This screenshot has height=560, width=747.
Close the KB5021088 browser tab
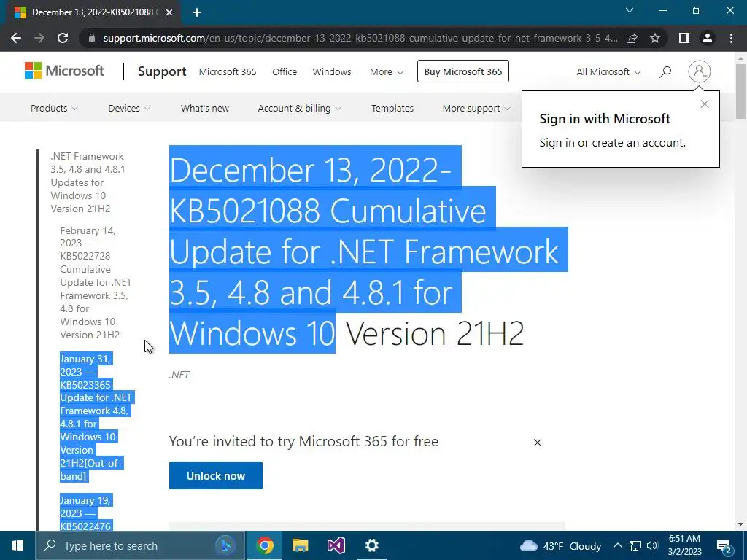(169, 12)
